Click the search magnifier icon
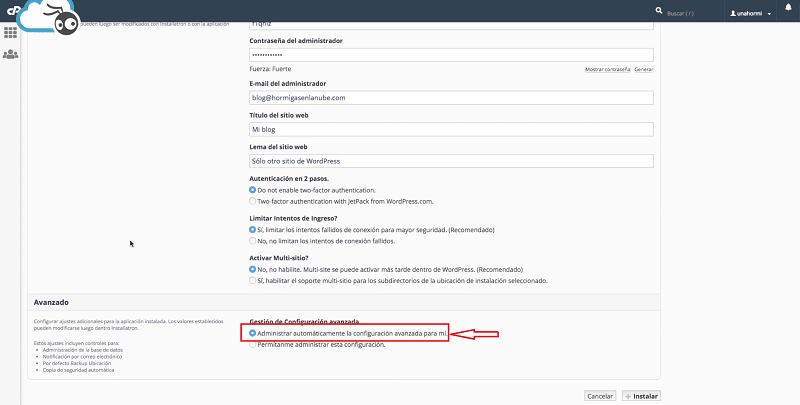 coord(659,10)
